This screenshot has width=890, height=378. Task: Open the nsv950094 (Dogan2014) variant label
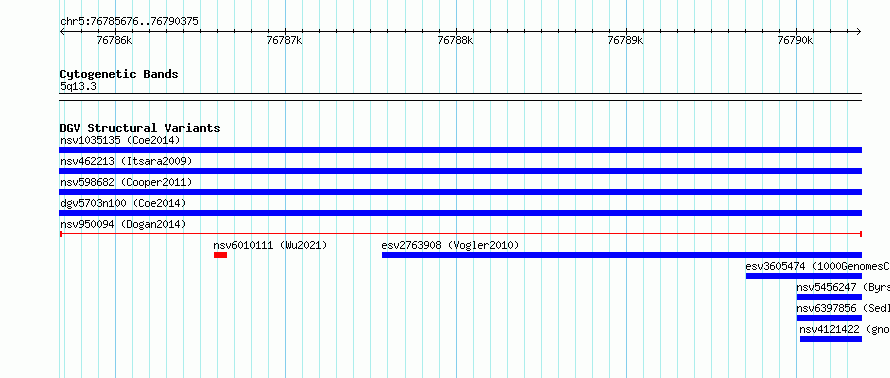pos(123,224)
